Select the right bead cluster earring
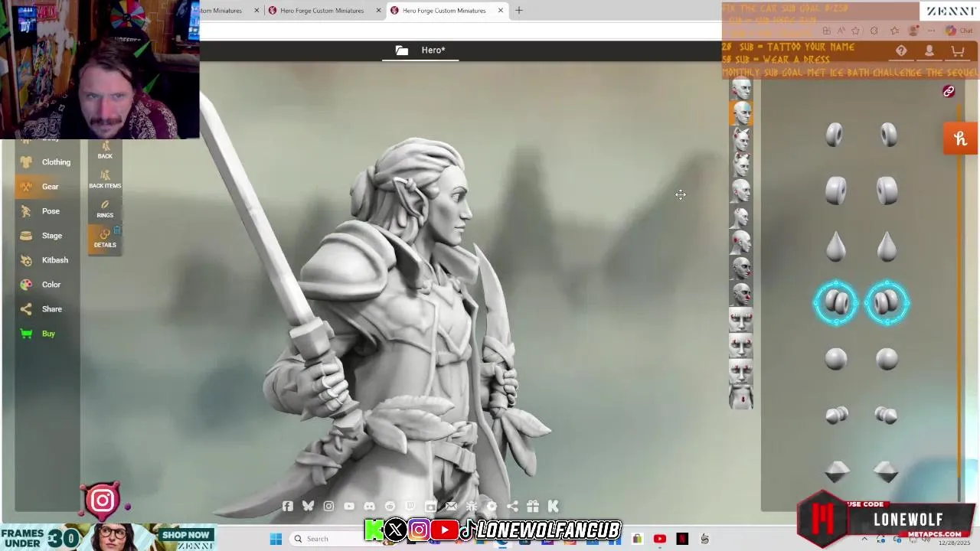980x551 pixels. [887, 415]
